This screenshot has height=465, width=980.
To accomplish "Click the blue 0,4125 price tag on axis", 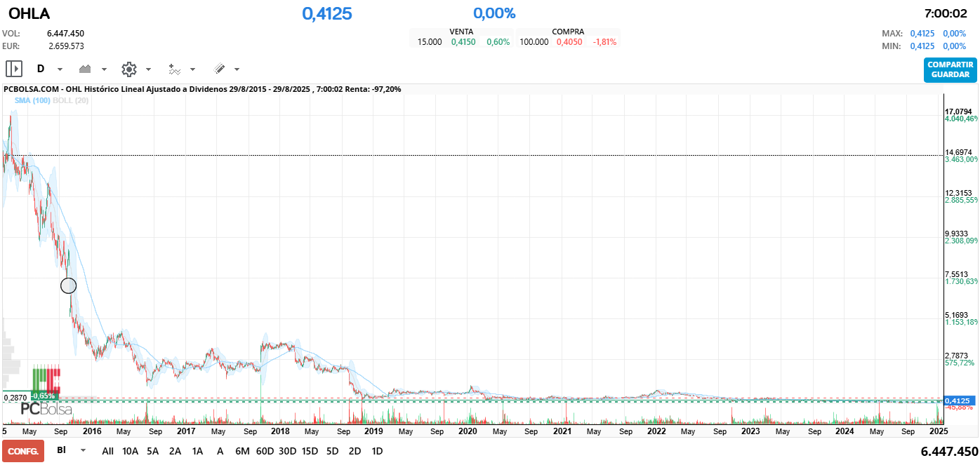I will pos(958,400).
